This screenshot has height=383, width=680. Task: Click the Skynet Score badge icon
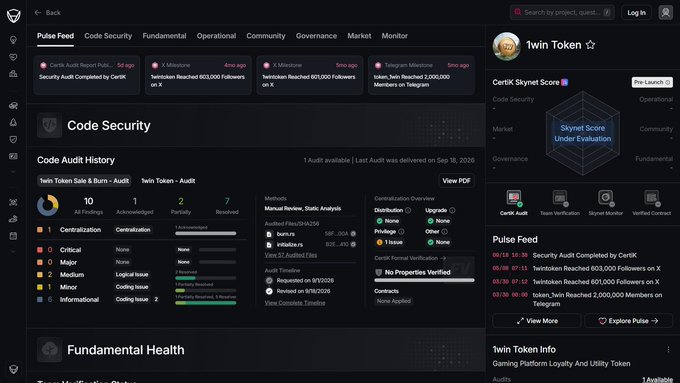coord(565,82)
